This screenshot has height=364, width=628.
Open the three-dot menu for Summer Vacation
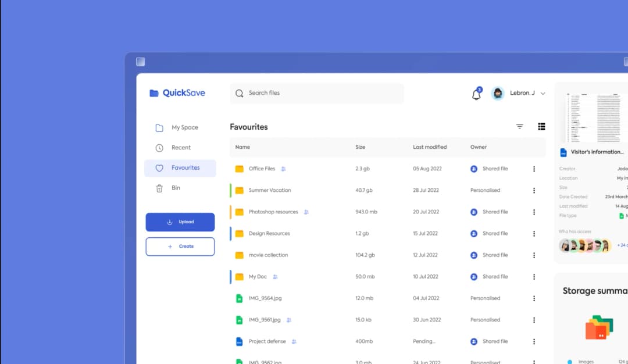(534, 190)
